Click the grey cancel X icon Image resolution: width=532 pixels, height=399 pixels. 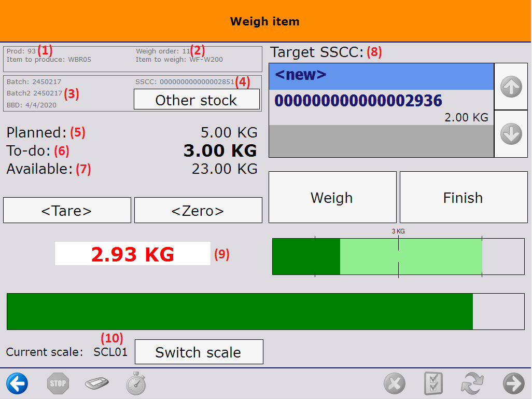point(394,384)
